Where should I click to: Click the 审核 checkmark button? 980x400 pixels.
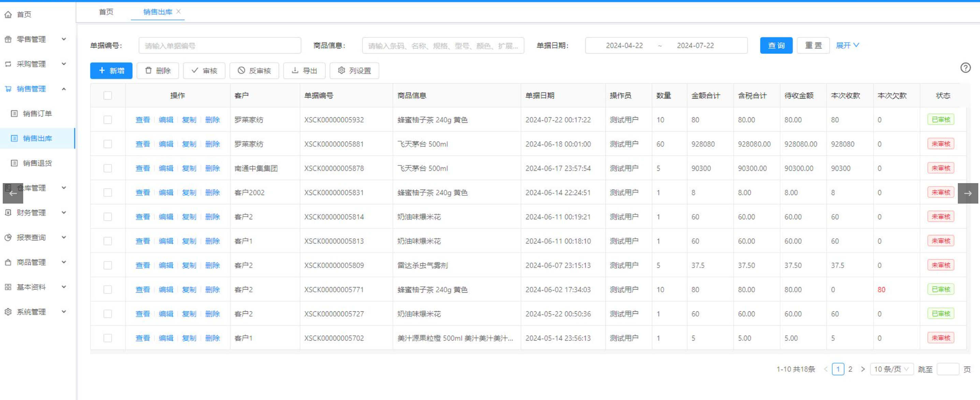204,71
